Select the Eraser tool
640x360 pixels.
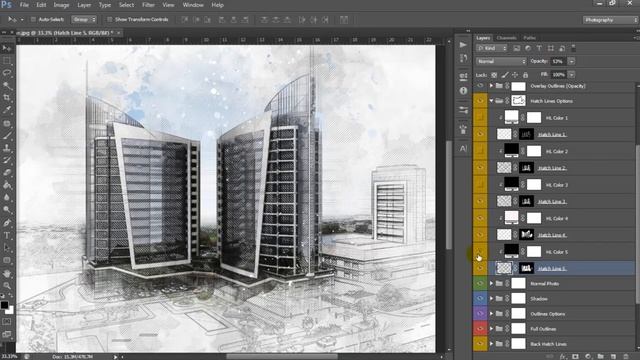click(x=7, y=173)
